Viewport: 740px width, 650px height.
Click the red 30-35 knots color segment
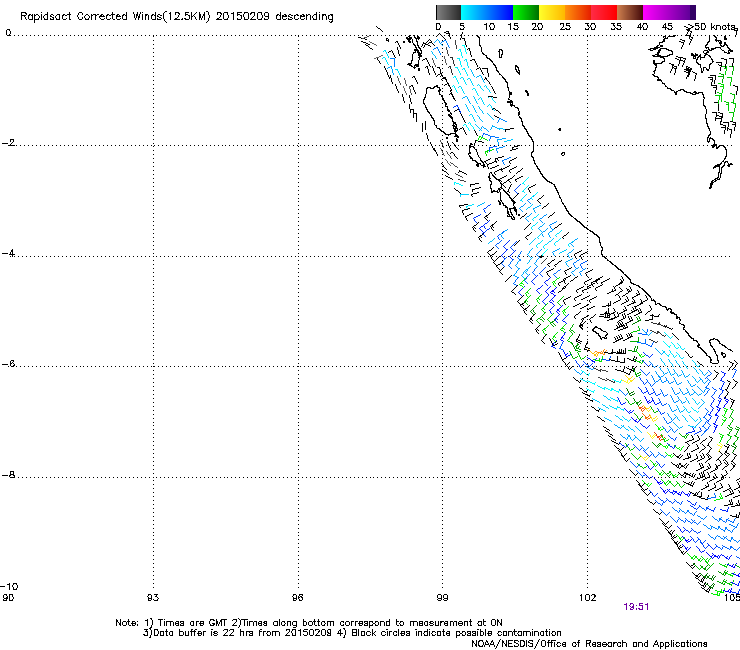[x=604, y=12]
